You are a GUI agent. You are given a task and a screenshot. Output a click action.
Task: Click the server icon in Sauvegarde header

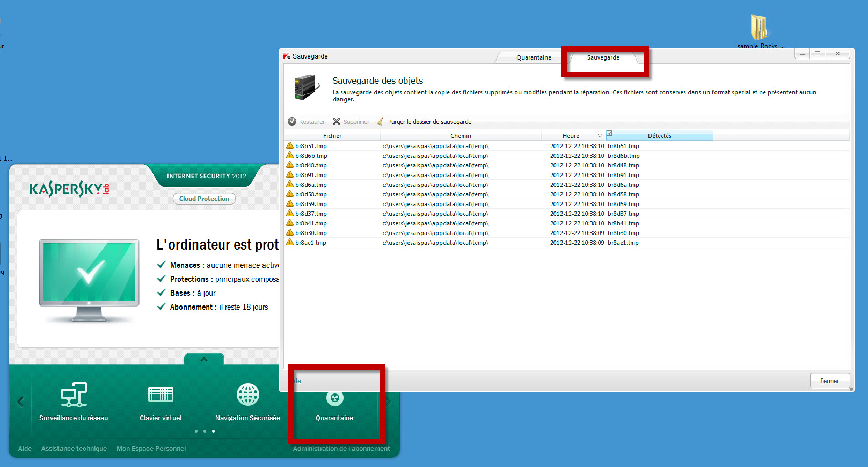tap(307, 87)
